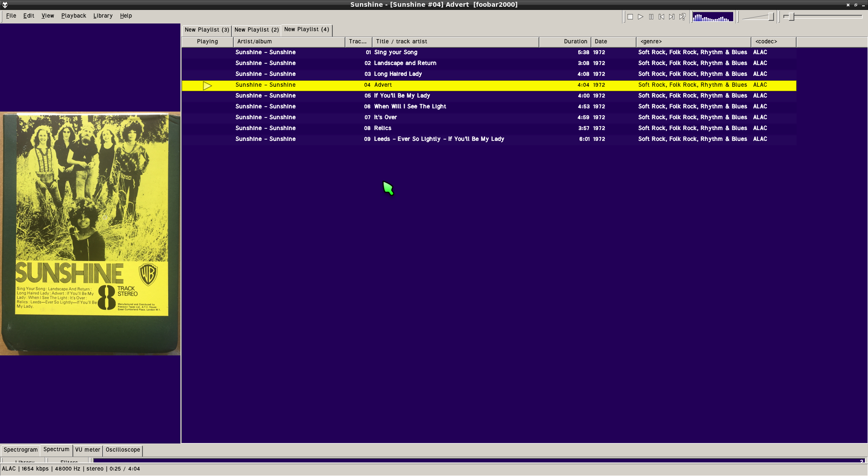This screenshot has height=476, width=868.
Task: Sort by the Artist/album column header
Action: click(x=289, y=42)
